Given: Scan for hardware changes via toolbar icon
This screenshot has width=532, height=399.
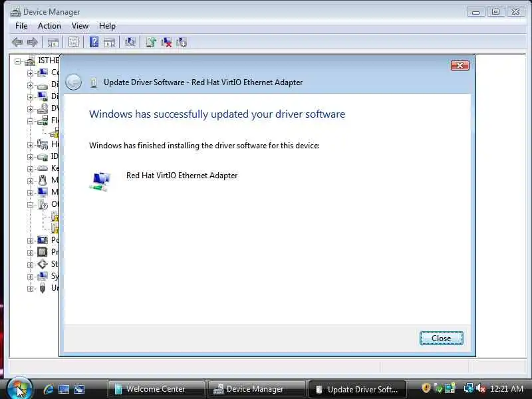Looking at the screenshot, I should point(130,42).
